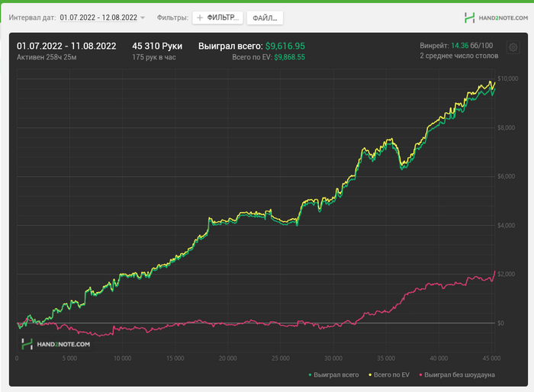Click the 'Фильтры:' label
Screen dimensions: 534x392
point(172,18)
